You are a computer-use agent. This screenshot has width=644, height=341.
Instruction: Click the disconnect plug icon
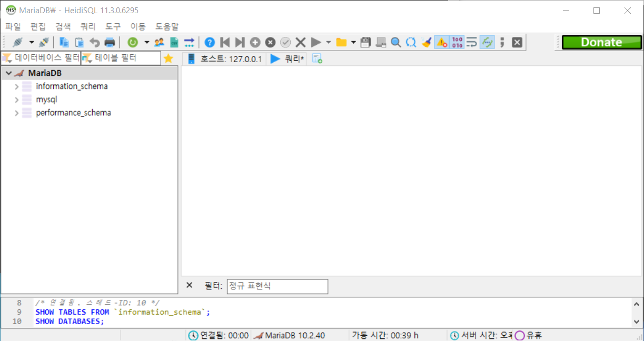click(44, 42)
